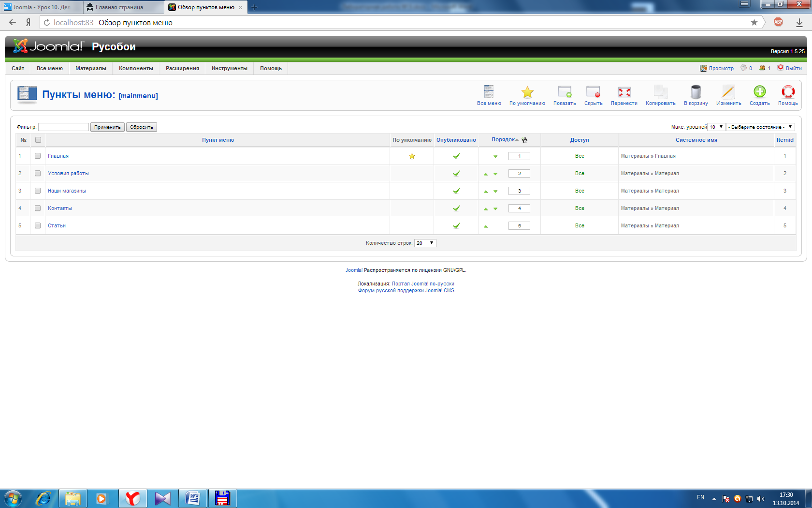Image resolution: width=812 pixels, height=508 pixels.
Task: Click the default star for Главная
Action: 412,156
